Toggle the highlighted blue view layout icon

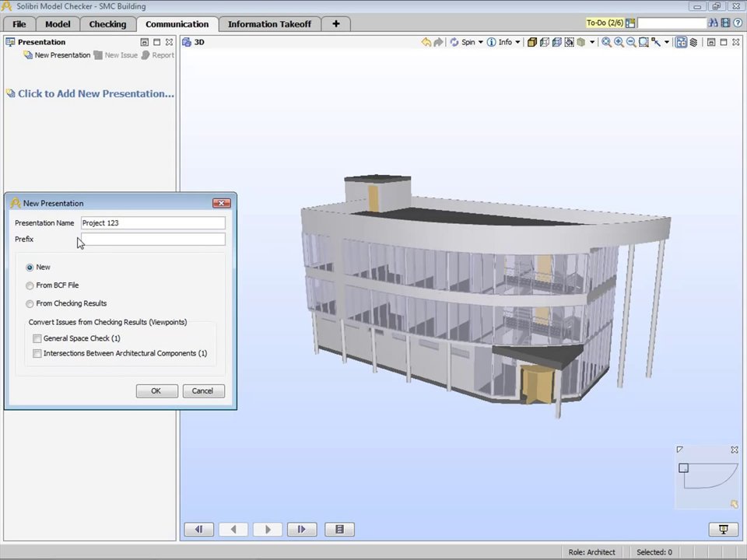[x=682, y=42]
